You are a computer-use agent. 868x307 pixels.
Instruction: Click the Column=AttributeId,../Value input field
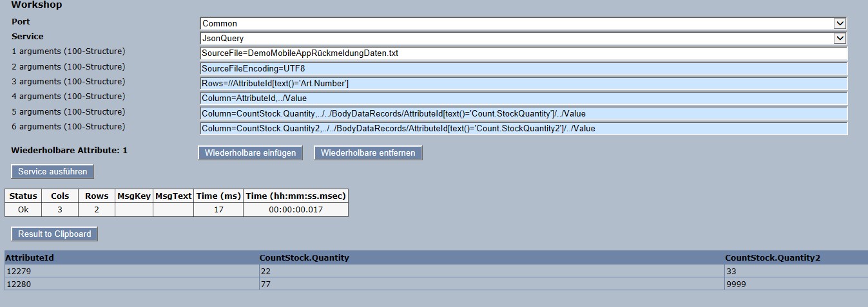pos(524,98)
